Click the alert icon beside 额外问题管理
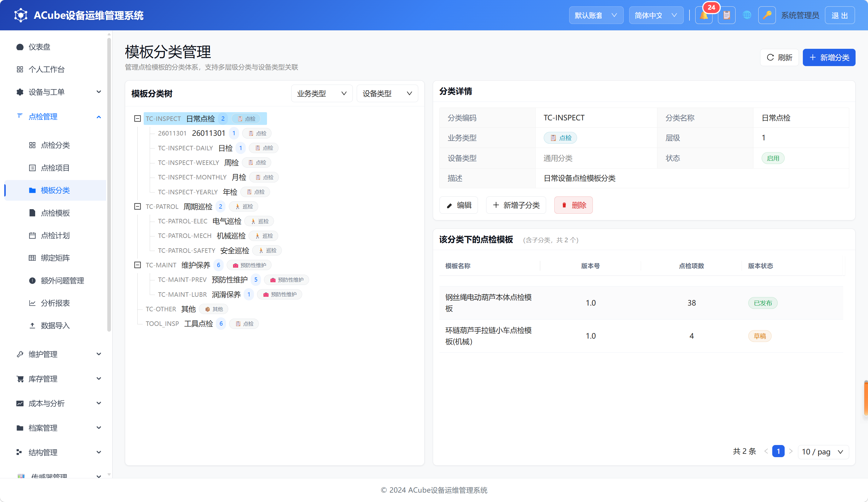 (x=32, y=281)
